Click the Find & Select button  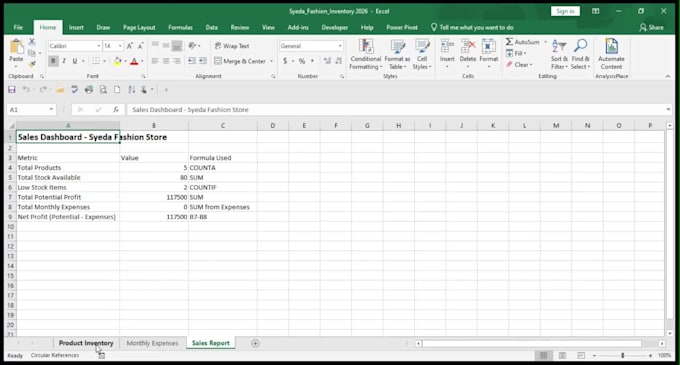580,54
